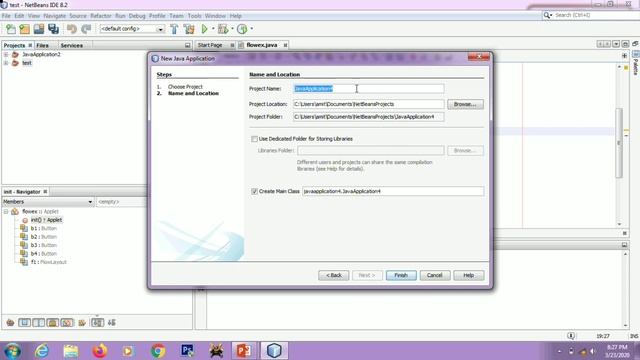
Task: Expand the JavaApplication2 project node
Action: pyautogui.click(x=6, y=54)
